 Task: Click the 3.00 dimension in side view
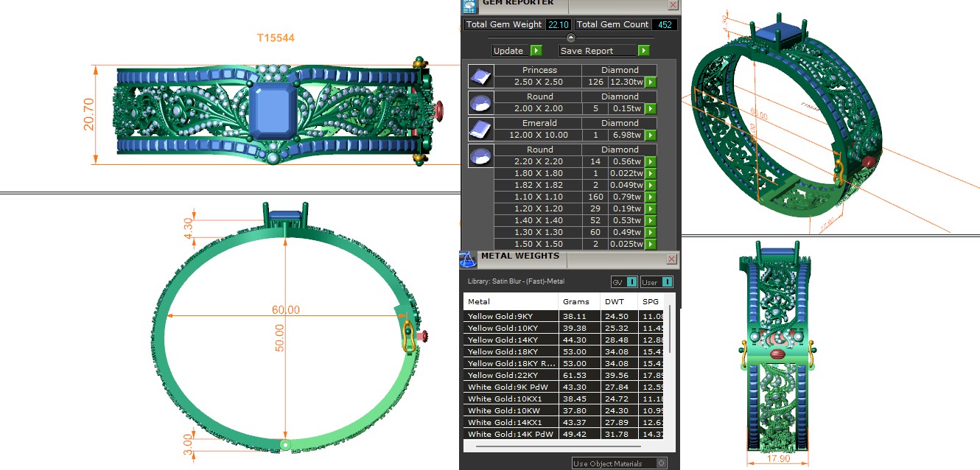click(x=189, y=443)
